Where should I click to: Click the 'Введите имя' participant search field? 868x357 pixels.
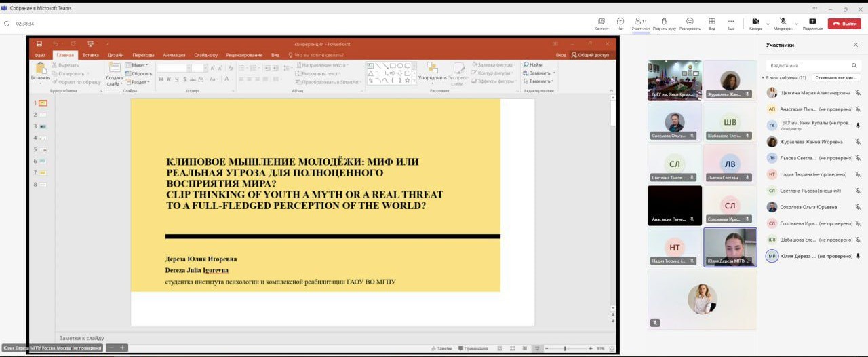[812, 65]
